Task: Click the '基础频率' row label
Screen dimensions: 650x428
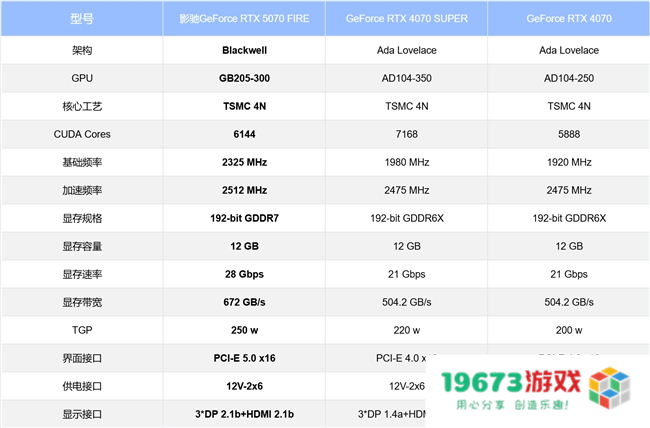Action: pyautogui.click(x=82, y=162)
